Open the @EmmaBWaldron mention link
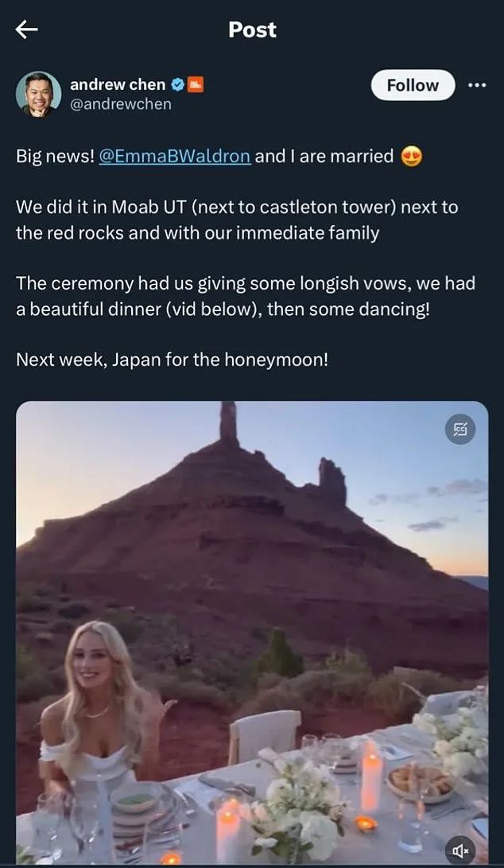This screenshot has width=504, height=868. pyautogui.click(x=175, y=156)
